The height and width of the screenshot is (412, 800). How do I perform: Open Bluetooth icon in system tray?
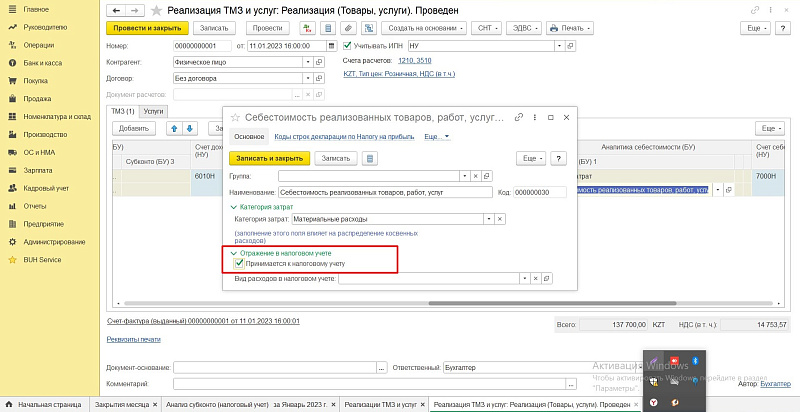tap(695, 360)
